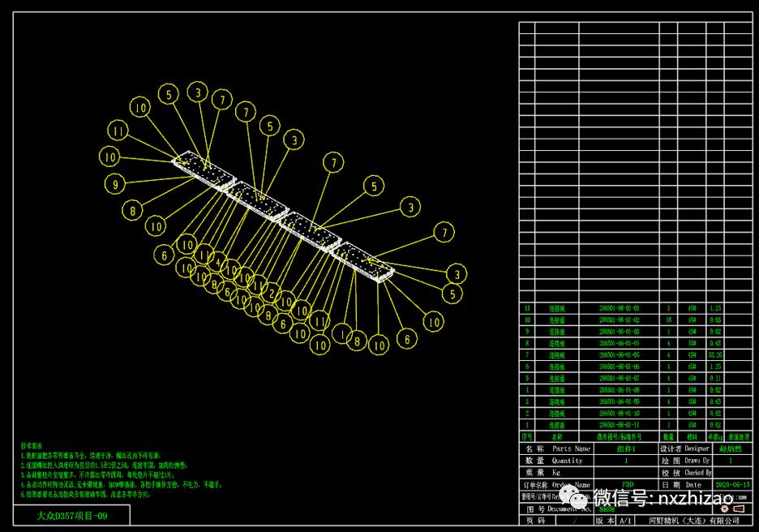Pick the balloon numbered 11 at upper left
The width and height of the screenshot is (759, 532).
pos(118,131)
